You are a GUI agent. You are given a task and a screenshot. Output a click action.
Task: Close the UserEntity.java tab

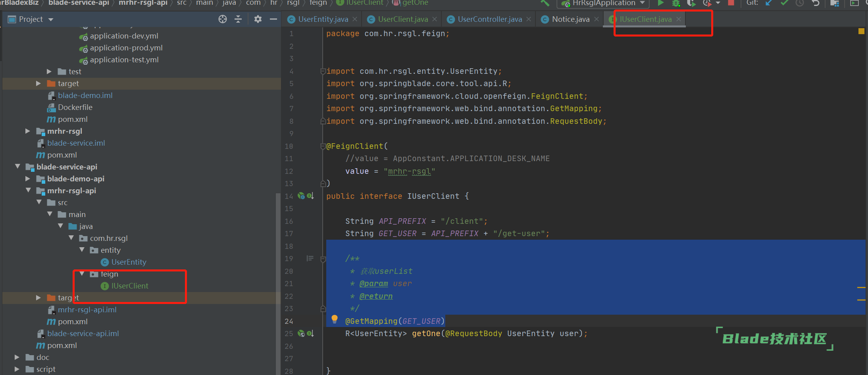pos(355,19)
